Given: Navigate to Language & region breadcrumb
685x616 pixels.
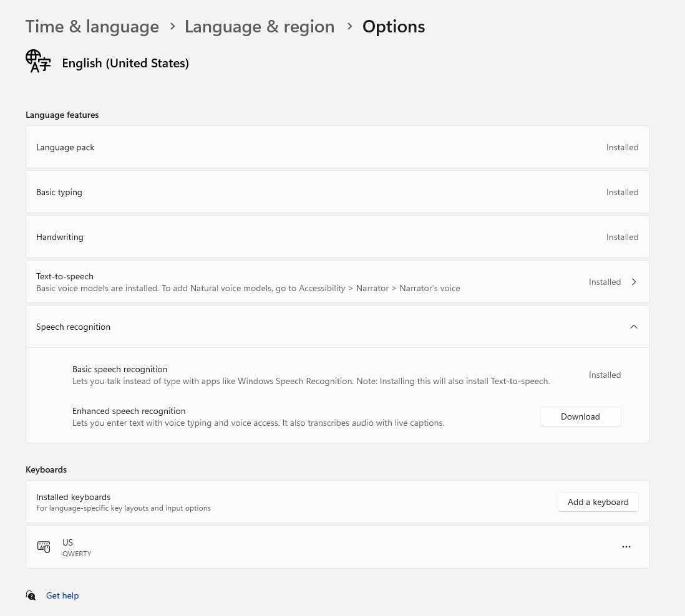Looking at the screenshot, I should (x=260, y=27).
